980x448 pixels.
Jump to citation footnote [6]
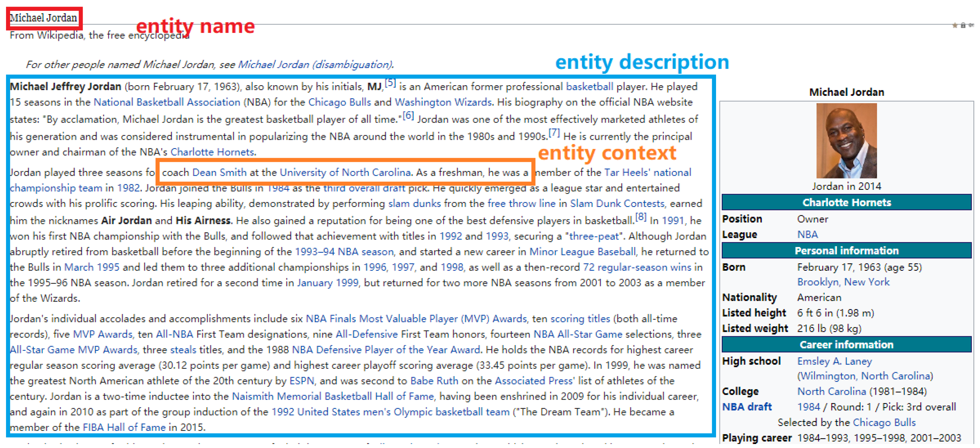[408, 115]
